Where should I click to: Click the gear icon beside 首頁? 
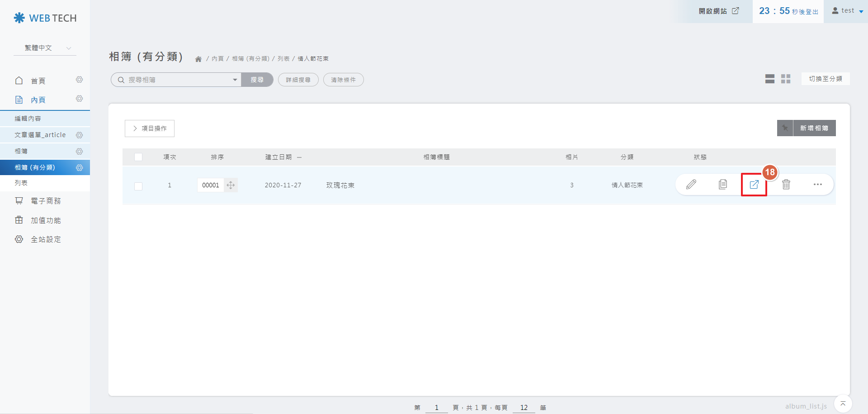79,80
